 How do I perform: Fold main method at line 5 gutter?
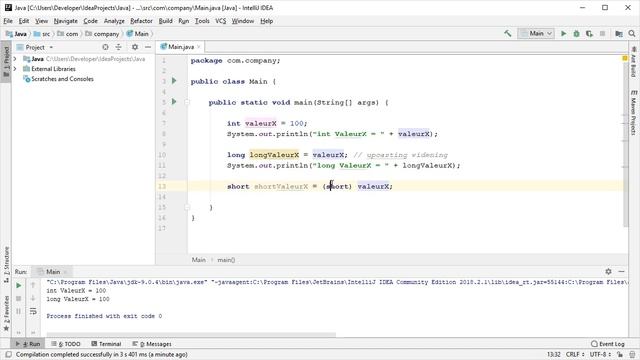click(187, 102)
